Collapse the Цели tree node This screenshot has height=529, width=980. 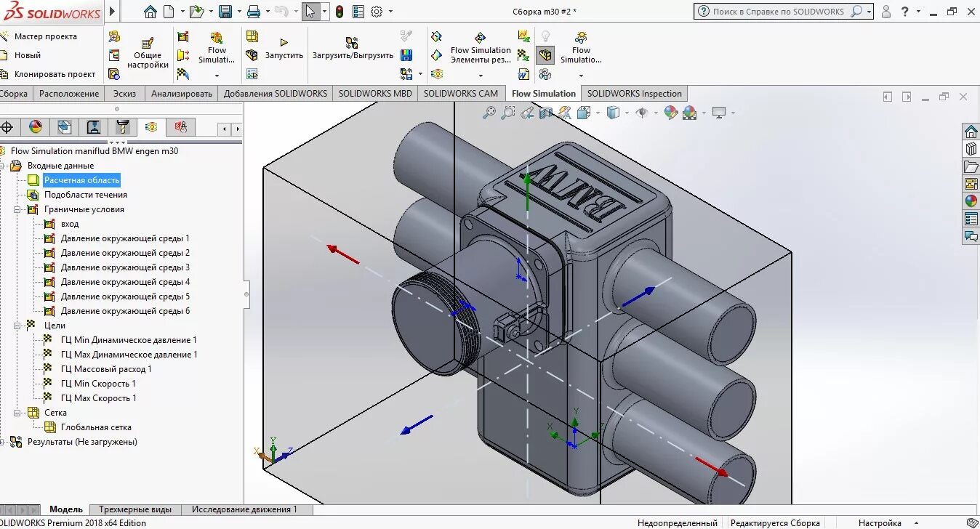(x=16, y=326)
